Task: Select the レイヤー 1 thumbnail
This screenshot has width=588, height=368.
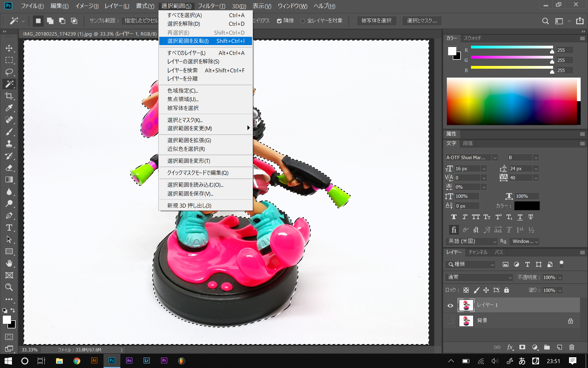Action: pos(466,305)
